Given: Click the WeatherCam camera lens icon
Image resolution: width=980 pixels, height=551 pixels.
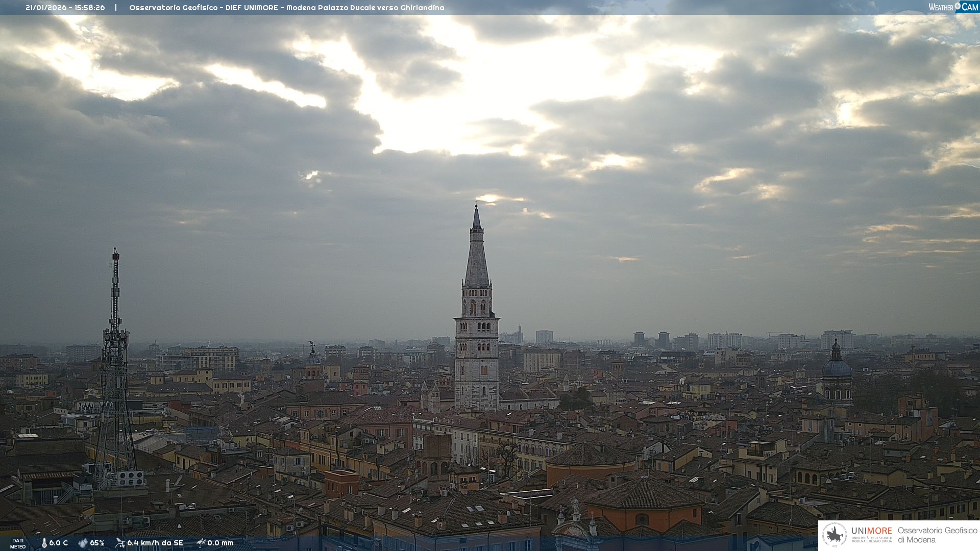Looking at the screenshot, I should point(958,6).
